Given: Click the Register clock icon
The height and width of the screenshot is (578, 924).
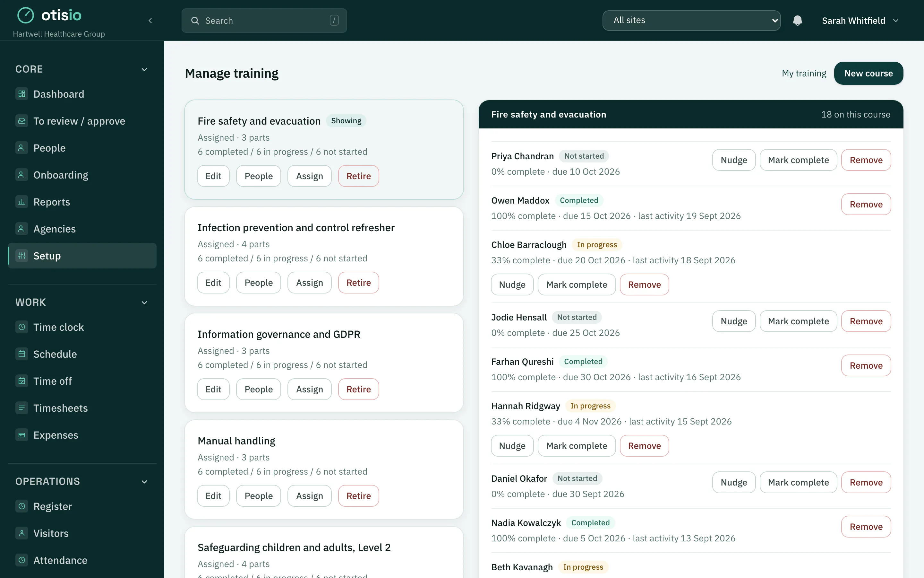Looking at the screenshot, I should point(22,506).
